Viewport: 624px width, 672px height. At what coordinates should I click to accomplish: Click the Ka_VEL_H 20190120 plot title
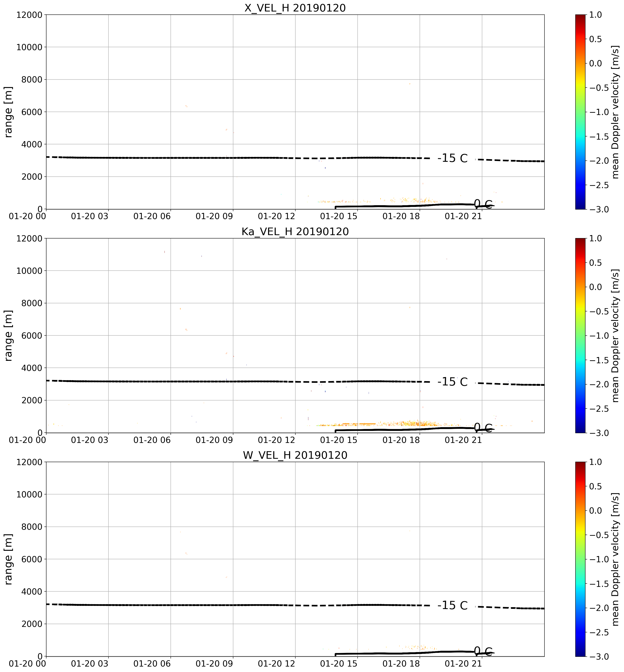[295, 232]
